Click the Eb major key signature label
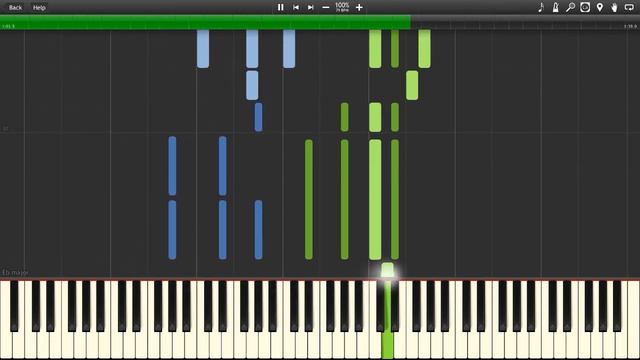640x360 pixels. [15, 272]
